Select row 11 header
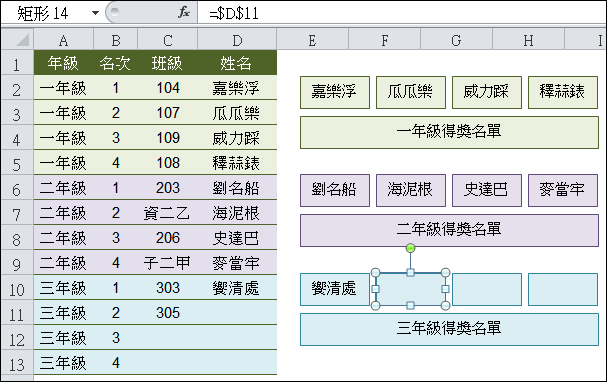The image size is (607, 382). point(17,313)
